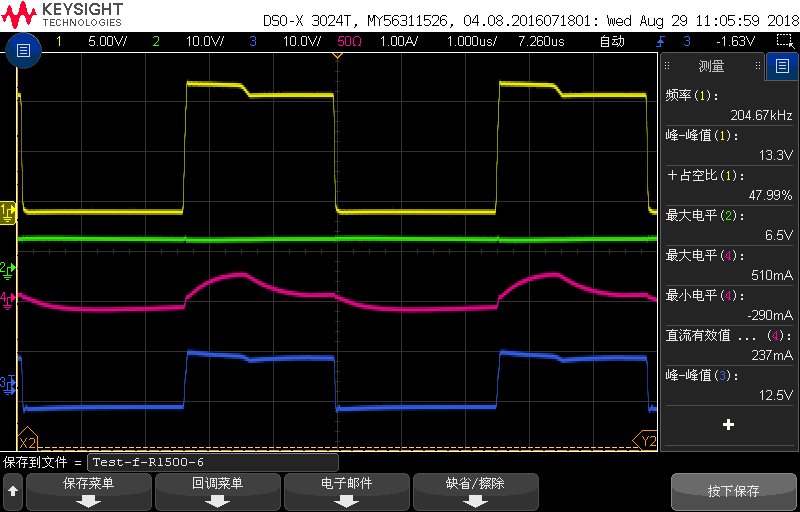Select the channel 1 ground marker
Viewport: 800px width, 512px height.
click(9, 211)
